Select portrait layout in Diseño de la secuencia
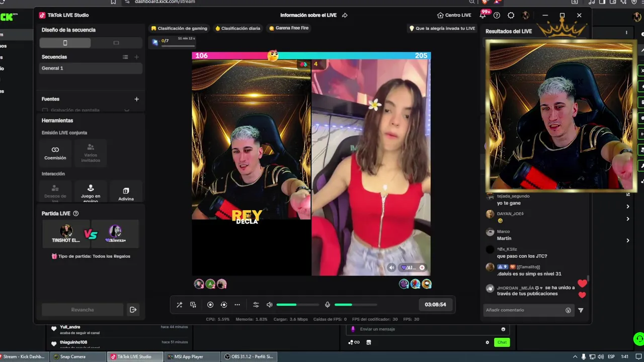Viewport: 644px width, 362px height. pyautogui.click(x=65, y=43)
